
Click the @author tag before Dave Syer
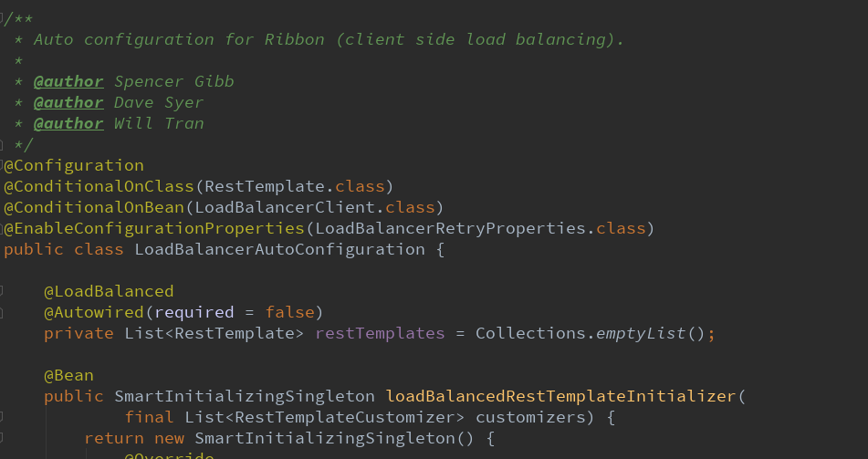coord(68,103)
